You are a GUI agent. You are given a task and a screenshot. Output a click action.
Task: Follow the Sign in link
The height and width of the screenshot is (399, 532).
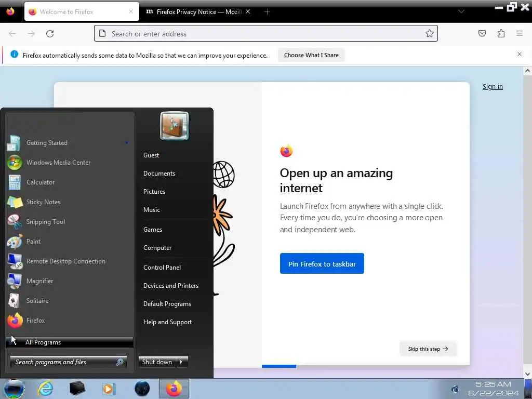[493, 87]
